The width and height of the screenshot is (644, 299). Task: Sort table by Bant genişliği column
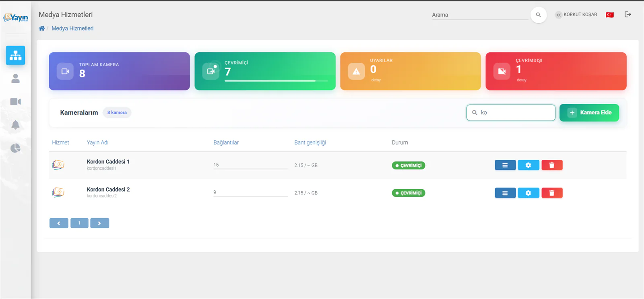pyautogui.click(x=310, y=142)
